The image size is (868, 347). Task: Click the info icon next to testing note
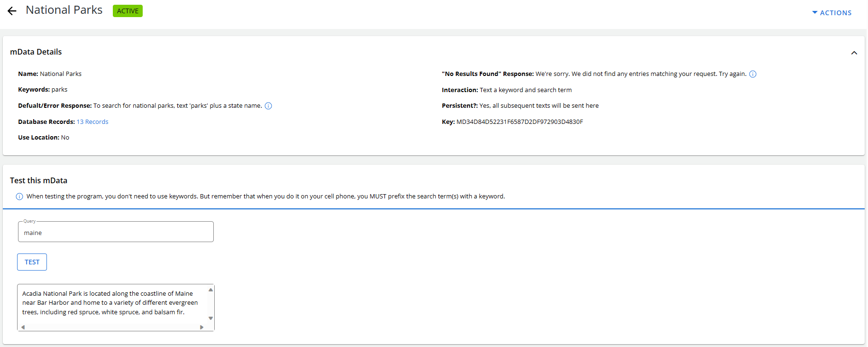coord(19,197)
